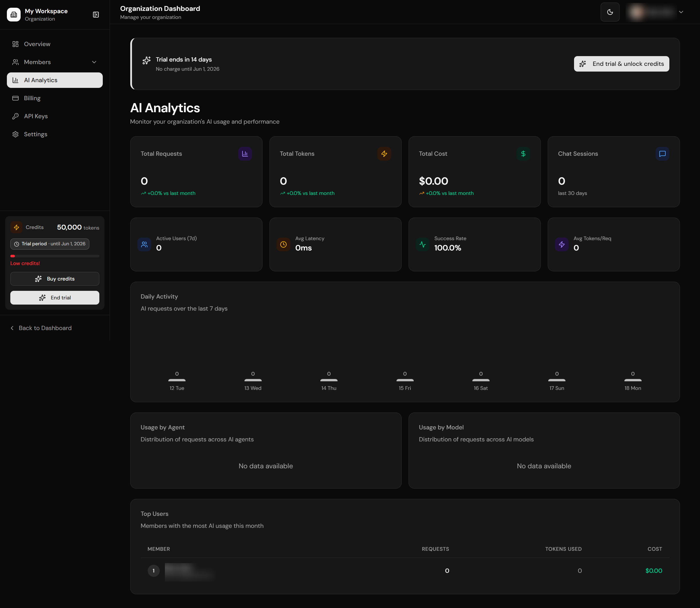Click the MEMBER column header

[x=159, y=549]
